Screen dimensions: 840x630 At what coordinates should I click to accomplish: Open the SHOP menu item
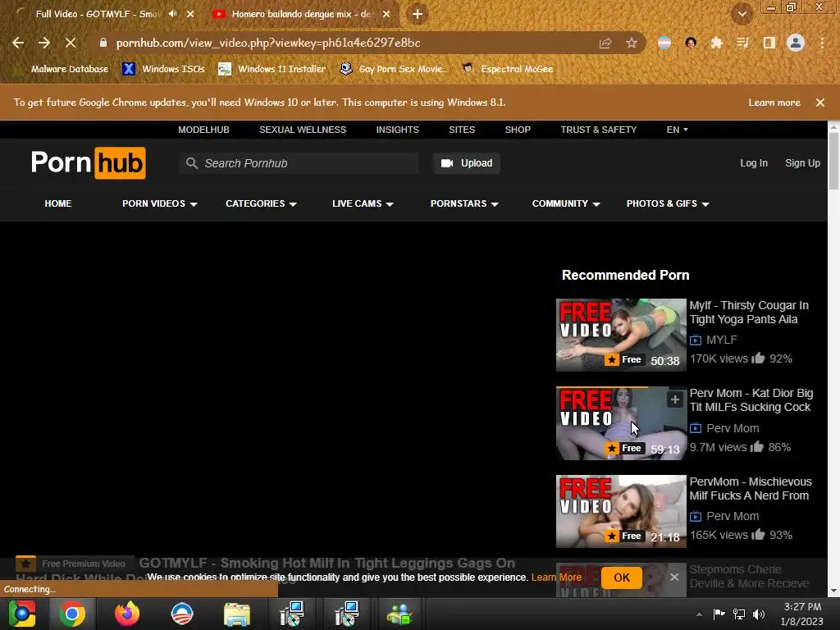pyautogui.click(x=518, y=130)
